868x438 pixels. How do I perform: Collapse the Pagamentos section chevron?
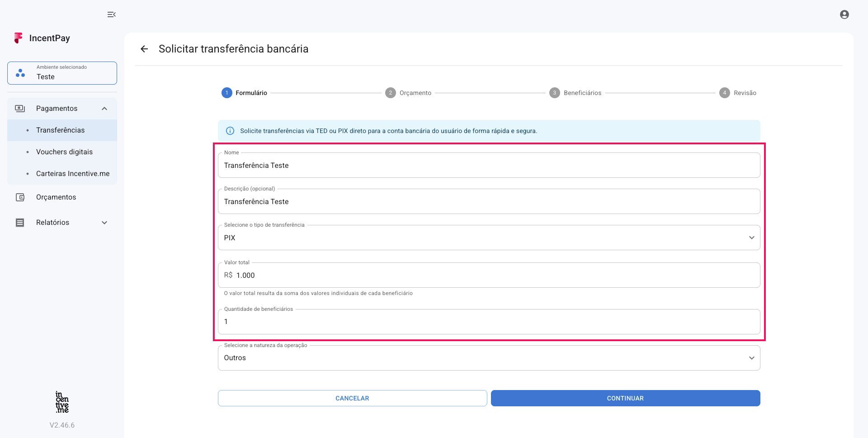click(x=104, y=109)
